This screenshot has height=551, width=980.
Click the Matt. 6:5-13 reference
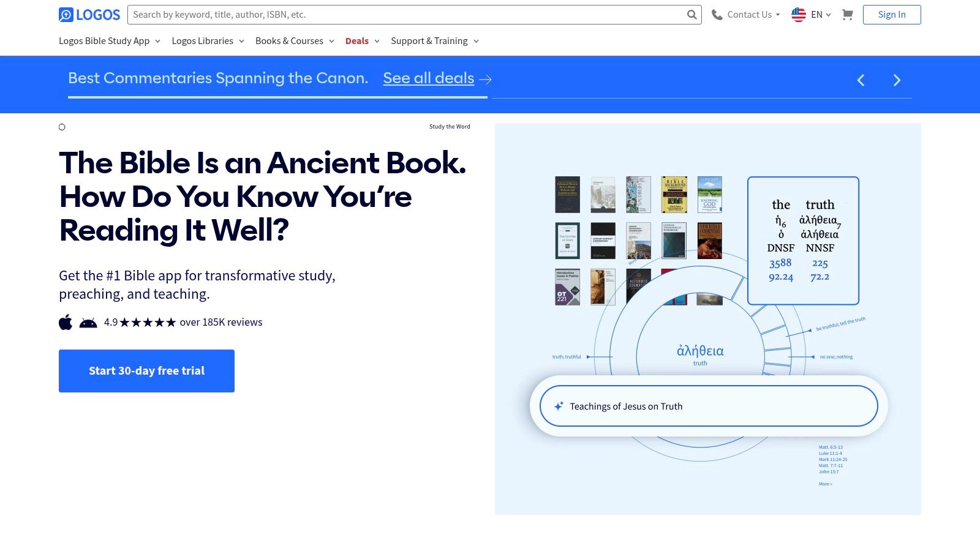[x=831, y=447]
